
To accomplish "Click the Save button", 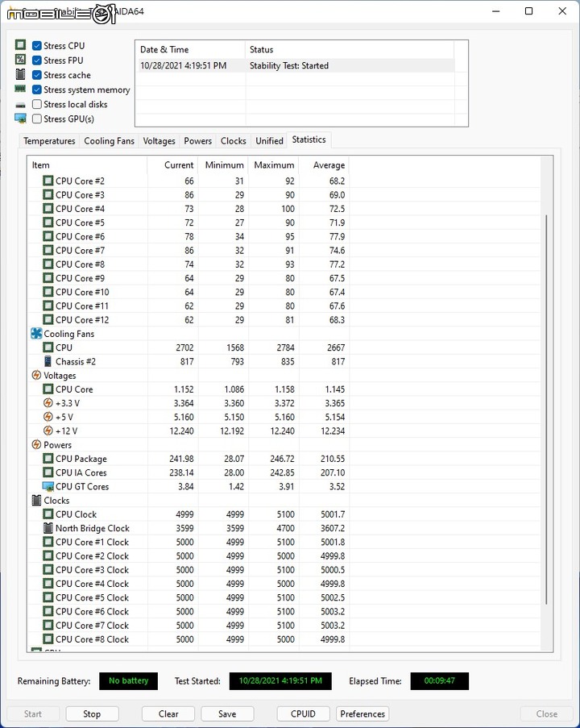I will point(227,713).
